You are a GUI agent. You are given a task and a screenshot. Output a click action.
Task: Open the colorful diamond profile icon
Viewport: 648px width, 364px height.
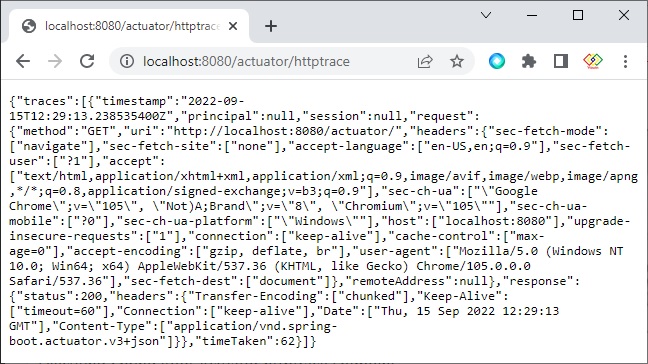(593, 61)
